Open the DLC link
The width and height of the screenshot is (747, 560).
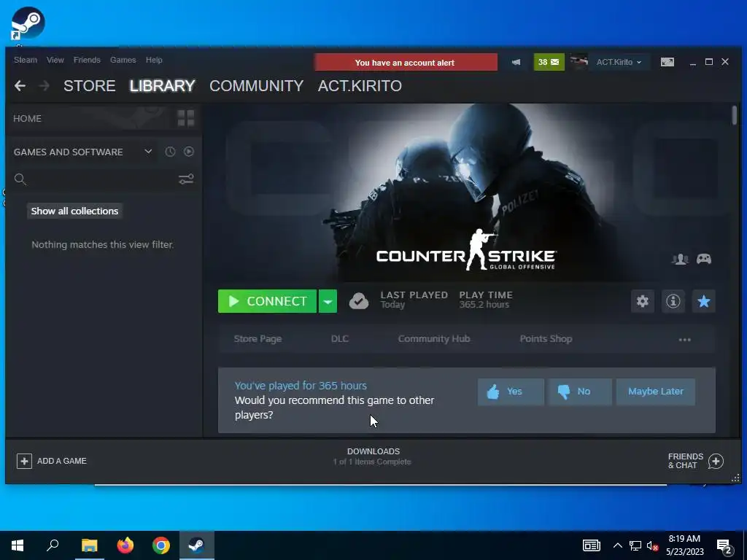tap(340, 338)
